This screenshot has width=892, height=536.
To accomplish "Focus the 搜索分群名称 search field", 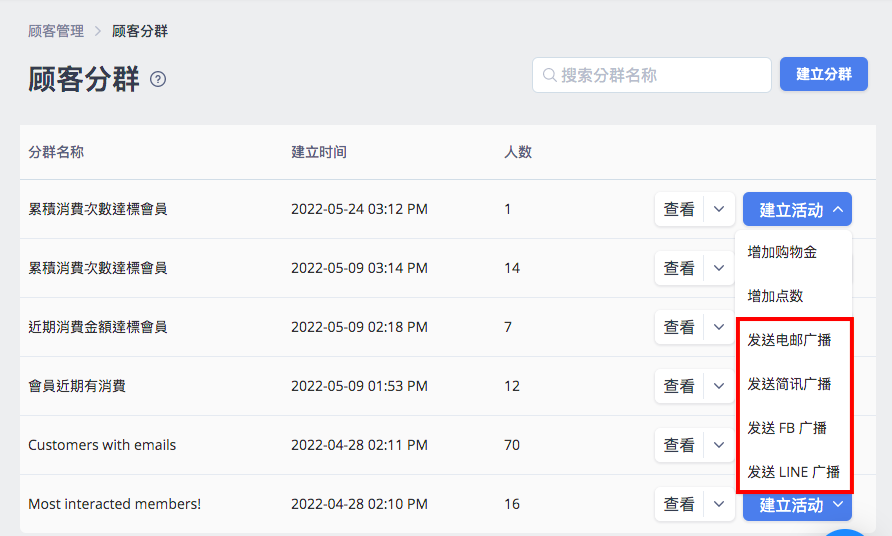I will click(x=651, y=75).
